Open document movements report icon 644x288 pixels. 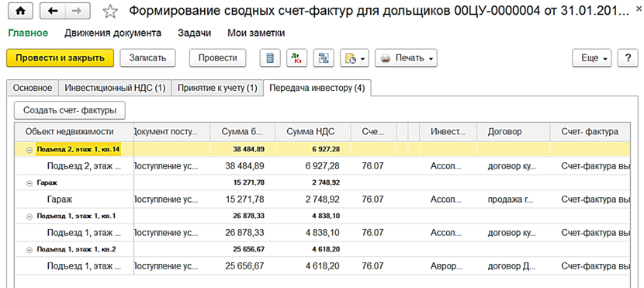pyautogui.click(x=270, y=58)
